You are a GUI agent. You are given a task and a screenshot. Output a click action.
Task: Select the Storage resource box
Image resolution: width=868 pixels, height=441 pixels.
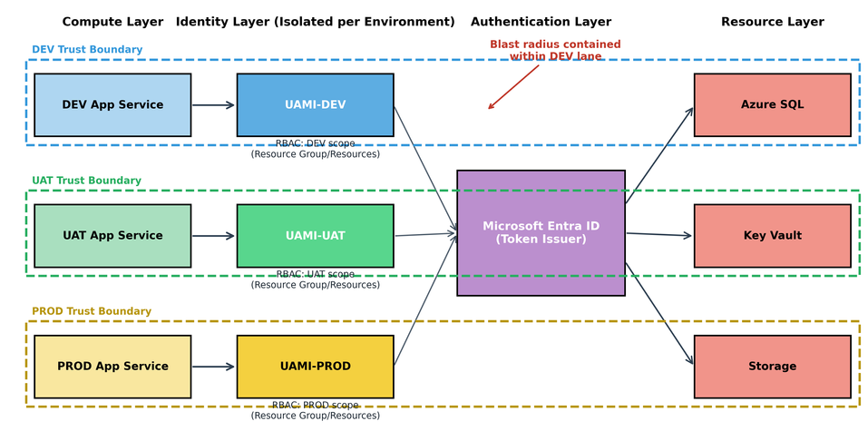(772, 367)
